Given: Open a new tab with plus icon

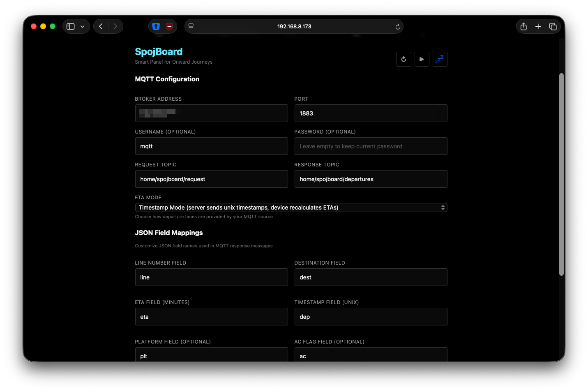Looking at the screenshot, I should point(538,26).
